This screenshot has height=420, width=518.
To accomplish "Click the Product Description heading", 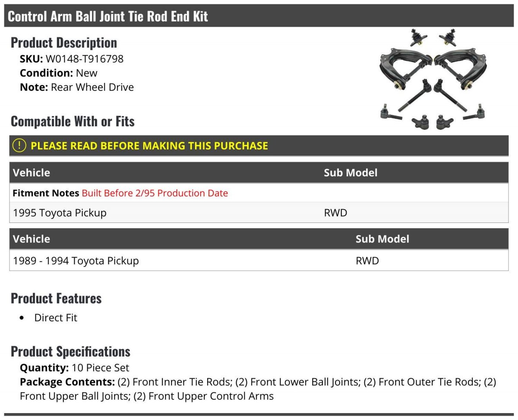I will pyautogui.click(x=64, y=43).
